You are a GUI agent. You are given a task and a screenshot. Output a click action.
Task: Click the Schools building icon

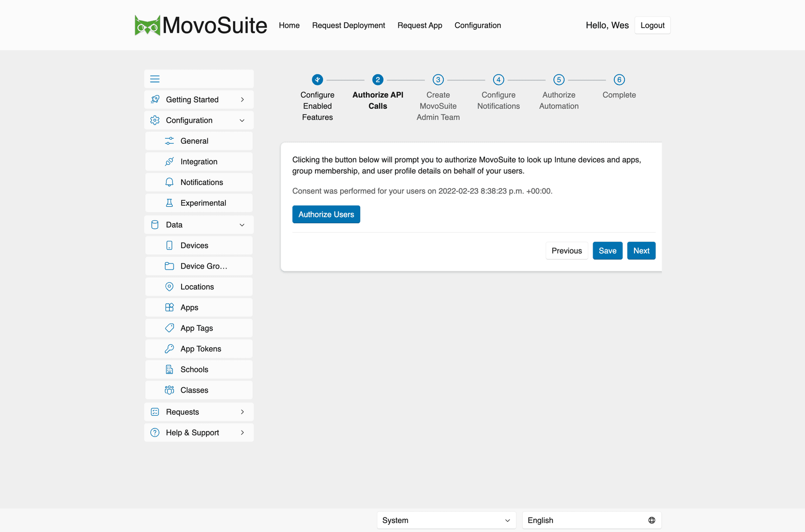tap(170, 369)
